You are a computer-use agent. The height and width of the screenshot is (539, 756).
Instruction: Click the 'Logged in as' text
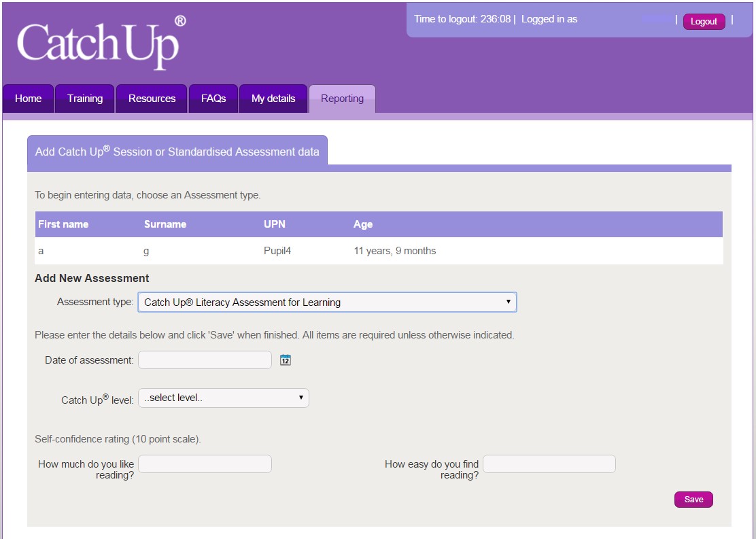[549, 19]
